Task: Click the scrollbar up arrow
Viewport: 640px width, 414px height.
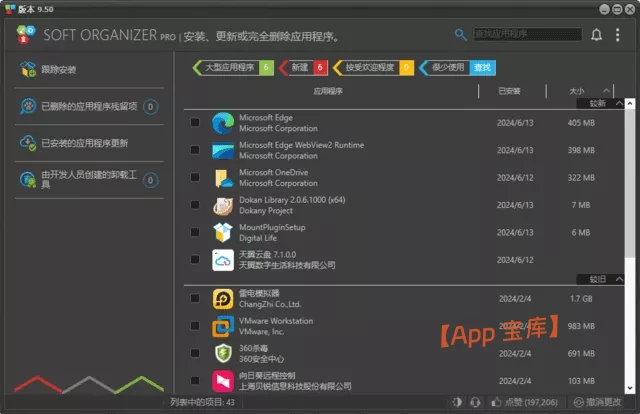Action: pyautogui.click(x=630, y=104)
